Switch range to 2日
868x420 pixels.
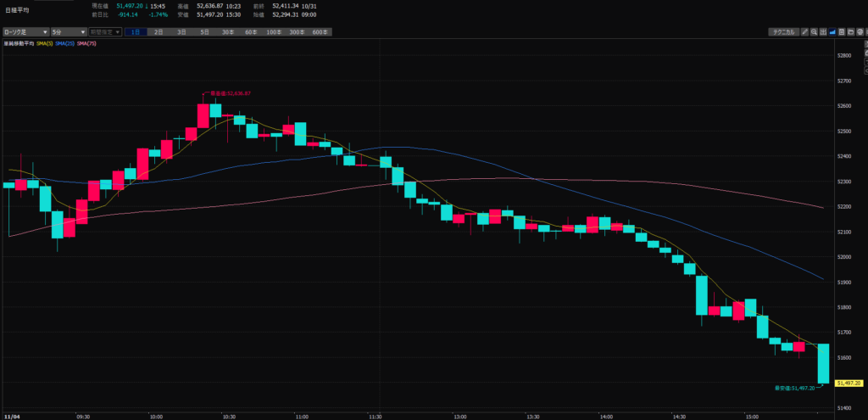159,31
